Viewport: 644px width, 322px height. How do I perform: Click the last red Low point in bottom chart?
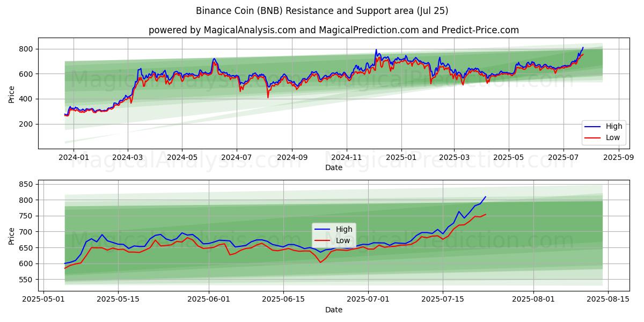485,214
